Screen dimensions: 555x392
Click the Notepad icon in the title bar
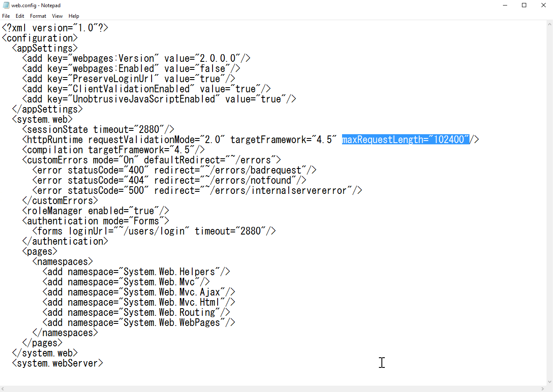click(x=6, y=6)
